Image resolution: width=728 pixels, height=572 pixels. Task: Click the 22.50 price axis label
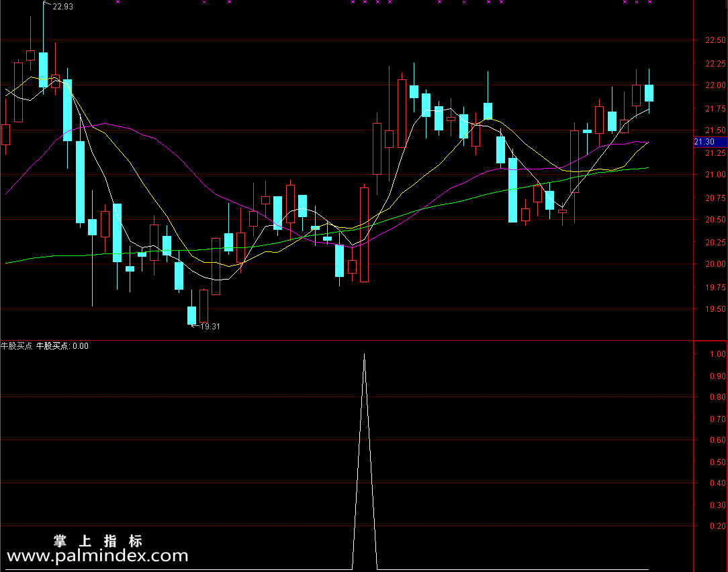coord(715,40)
